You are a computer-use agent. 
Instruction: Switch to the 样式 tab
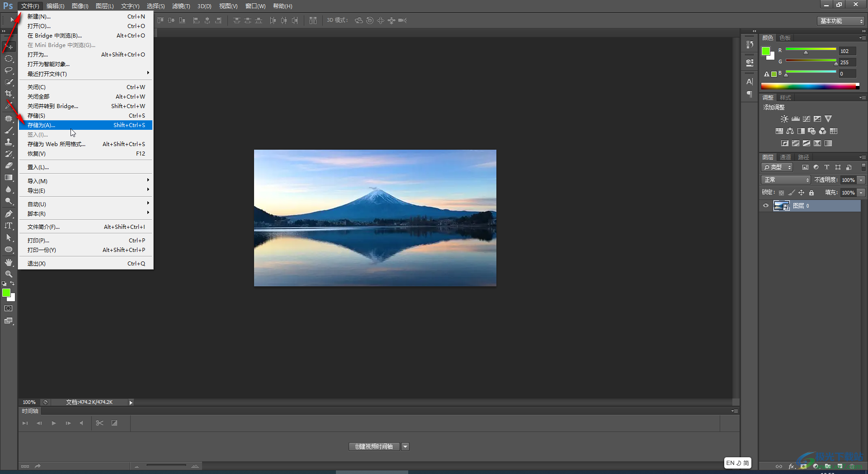point(786,97)
